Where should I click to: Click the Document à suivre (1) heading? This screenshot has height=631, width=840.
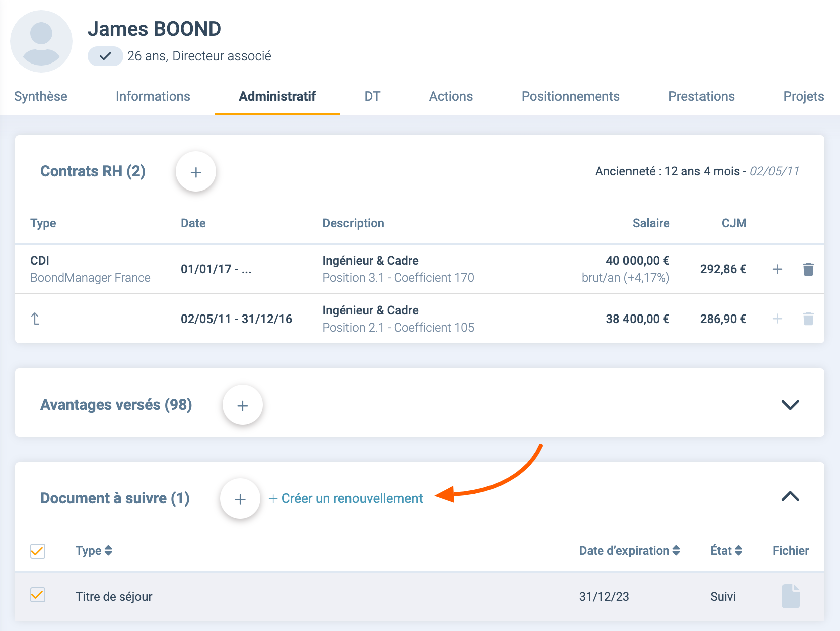[115, 498]
